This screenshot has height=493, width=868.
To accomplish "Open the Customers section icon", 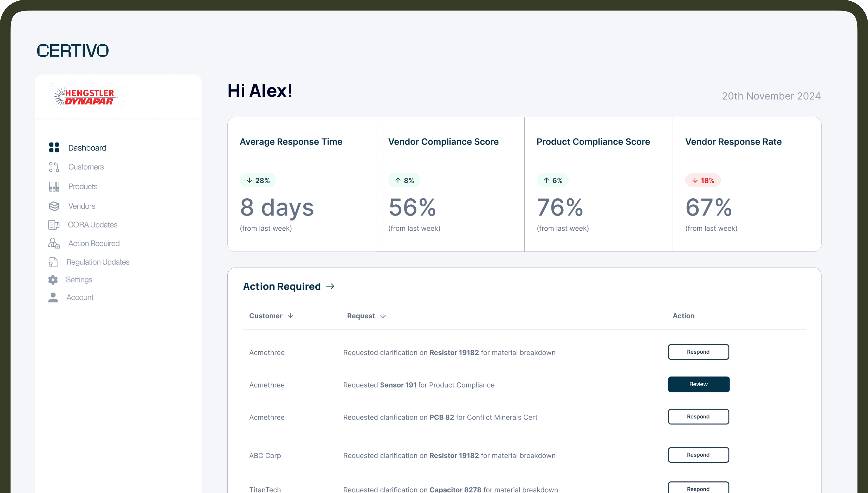I will tap(54, 167).
